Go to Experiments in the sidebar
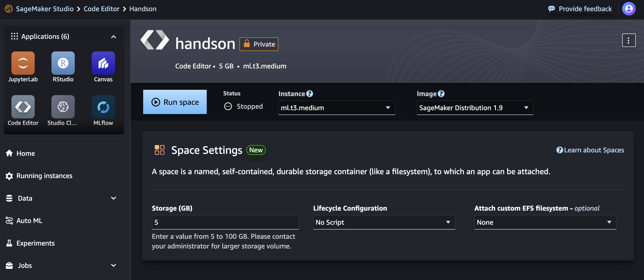The image size is (644, 280). point(35,243)
